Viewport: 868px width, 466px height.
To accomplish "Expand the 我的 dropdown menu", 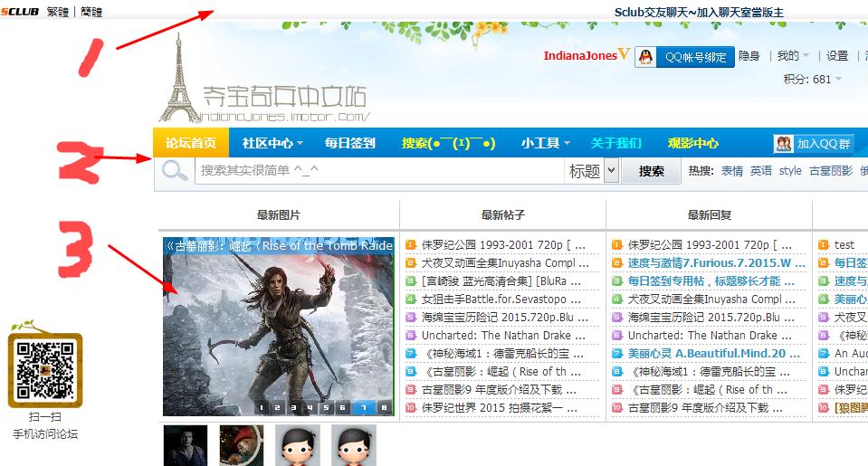I will coord(793,56).
